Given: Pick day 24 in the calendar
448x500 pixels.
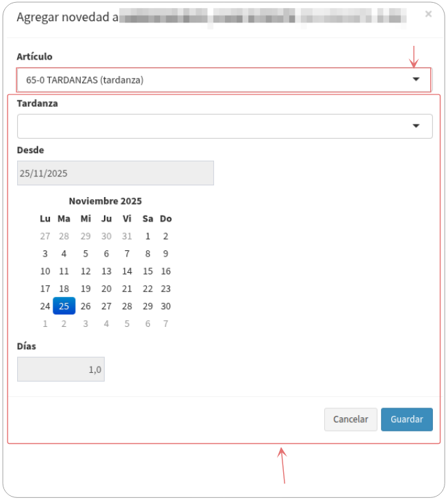Looking at the screenshot, I should pyautogui.click(x=45, y=306).
